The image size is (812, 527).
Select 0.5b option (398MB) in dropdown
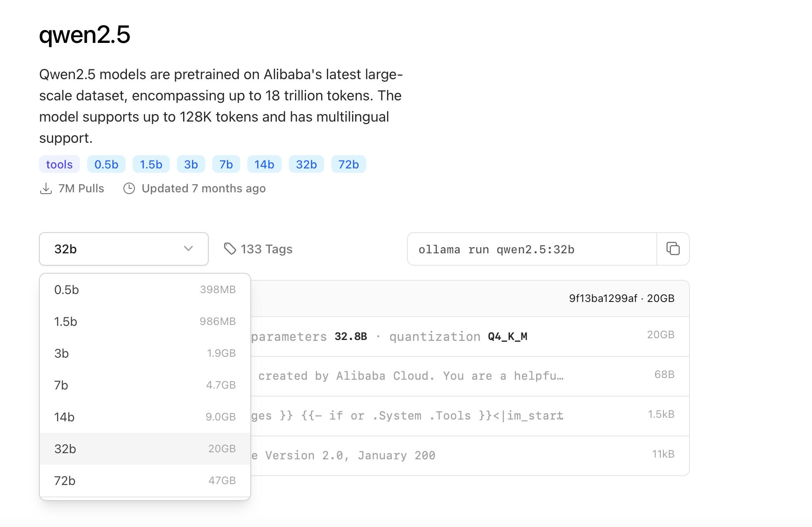point(145,290)
